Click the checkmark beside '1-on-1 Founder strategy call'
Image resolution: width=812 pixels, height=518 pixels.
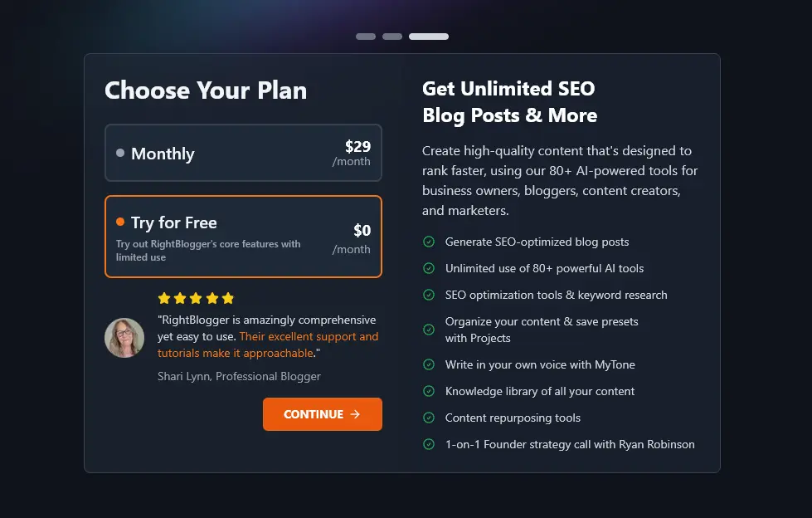(429, 444)
